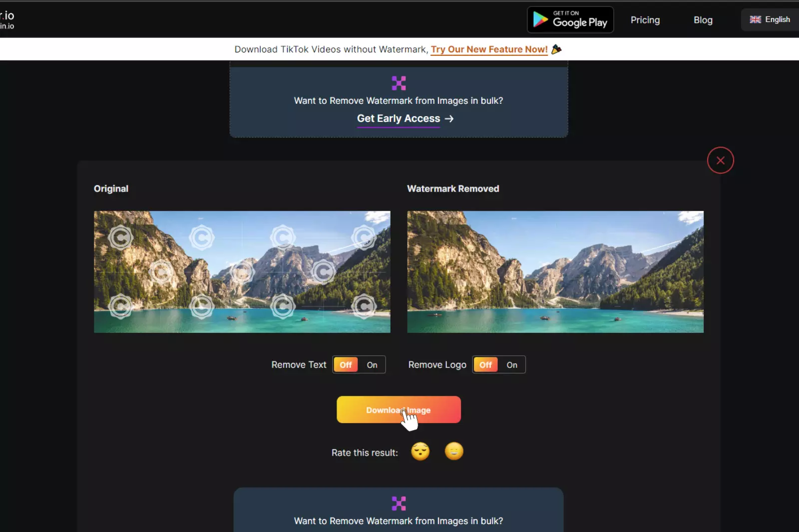Click the purple logo icon in the upper bulk card
The height and width of the screenshot is (532, 799).
399,83
